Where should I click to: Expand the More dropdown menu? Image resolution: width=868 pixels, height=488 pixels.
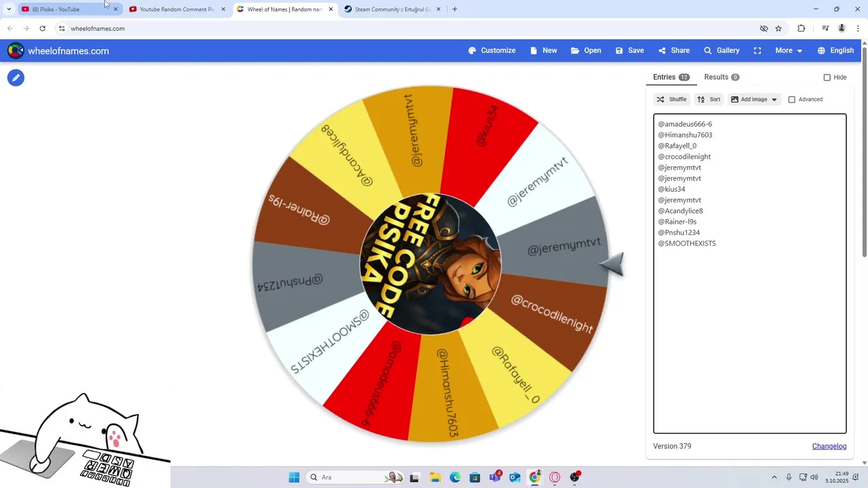pyautogui.click(x=789, y=51)
